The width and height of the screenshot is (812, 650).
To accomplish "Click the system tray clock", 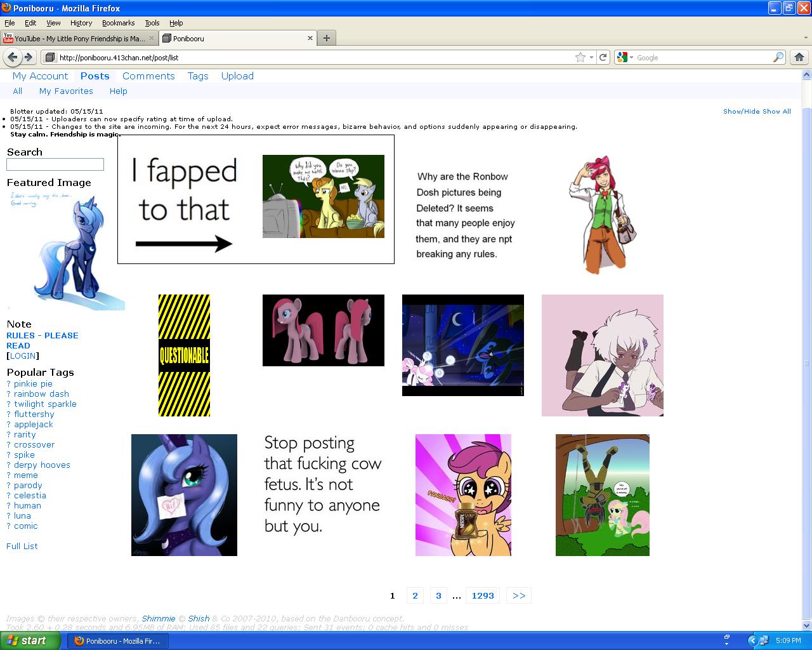I will click(788, 641).
